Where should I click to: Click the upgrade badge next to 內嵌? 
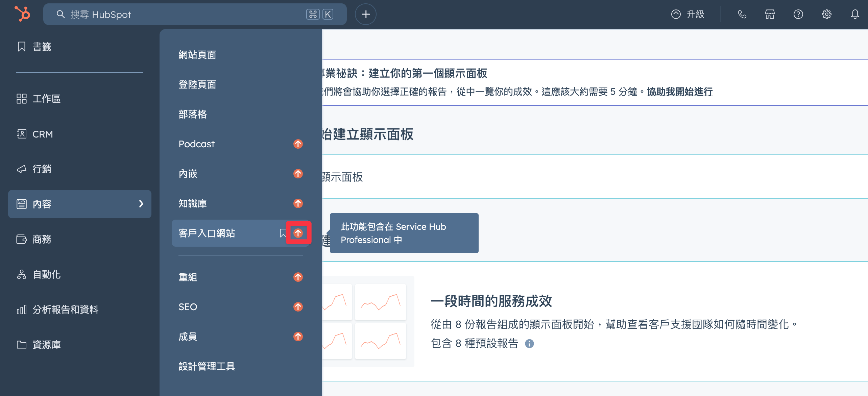298,174
